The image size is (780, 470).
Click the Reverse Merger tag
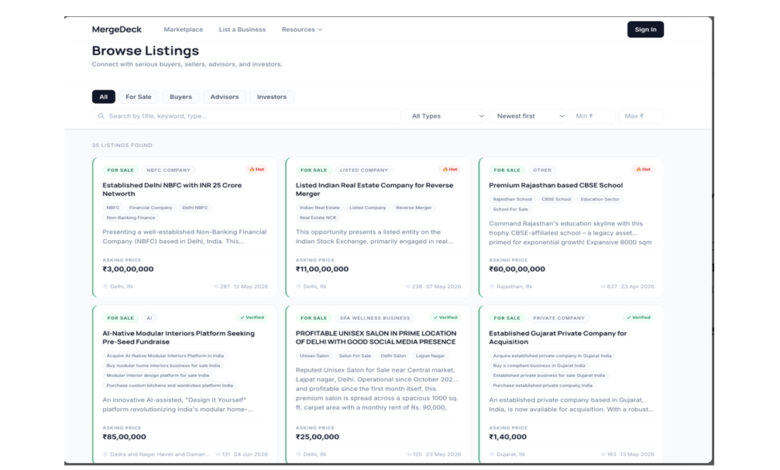point(414,207)
